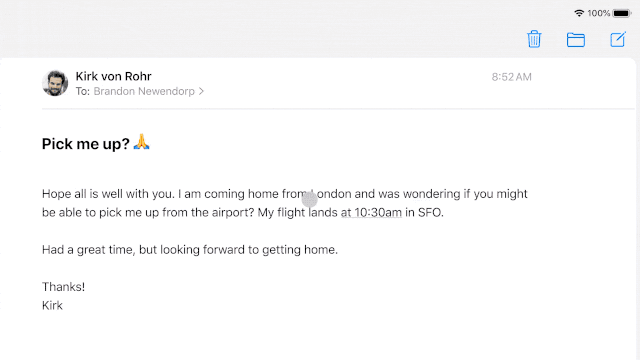
Task: Tap the "Had a great time" sentence
Action: [190, 249]
